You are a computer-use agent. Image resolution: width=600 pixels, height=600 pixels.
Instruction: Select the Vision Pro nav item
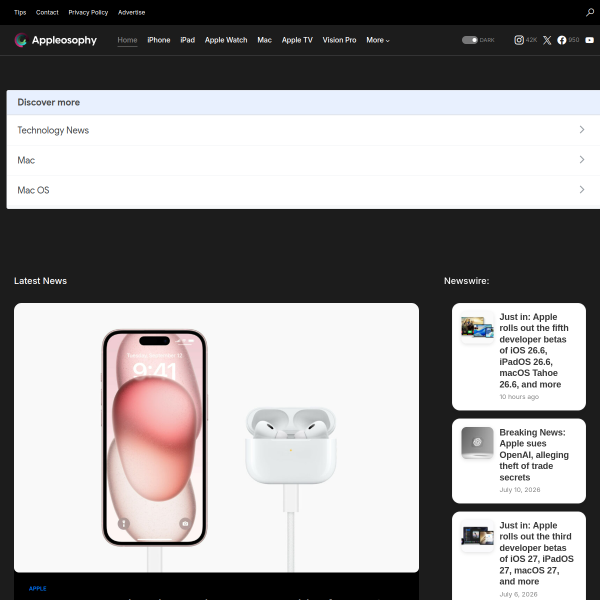click(339, 40)
